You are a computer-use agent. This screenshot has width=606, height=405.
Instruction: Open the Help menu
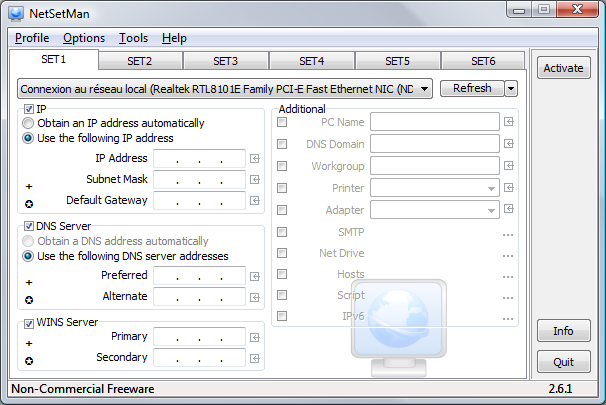click(x=174, y=38)
